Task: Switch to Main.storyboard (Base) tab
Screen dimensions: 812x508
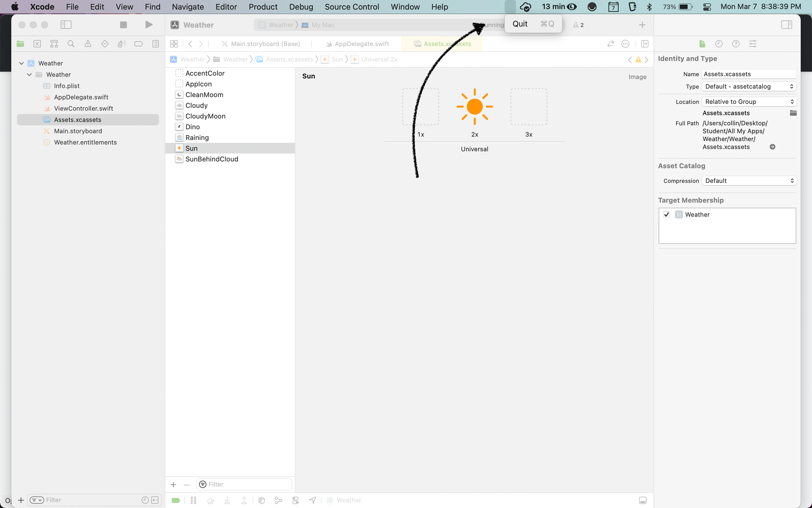Action: pos(261,44)
